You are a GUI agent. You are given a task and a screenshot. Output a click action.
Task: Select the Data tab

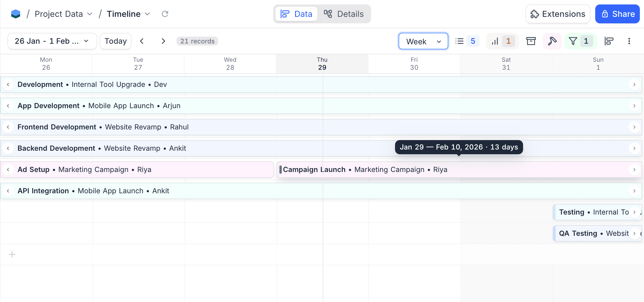[296, 14]
